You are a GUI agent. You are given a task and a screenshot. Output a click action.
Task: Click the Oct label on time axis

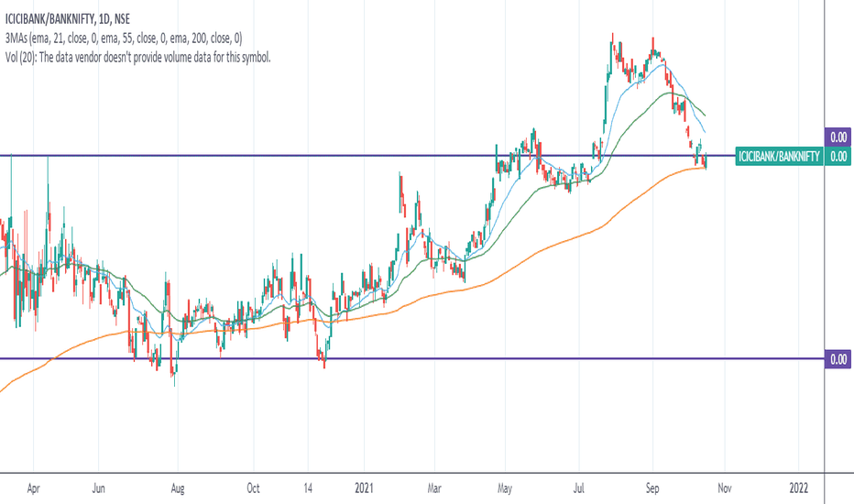[x=253, y=488]
